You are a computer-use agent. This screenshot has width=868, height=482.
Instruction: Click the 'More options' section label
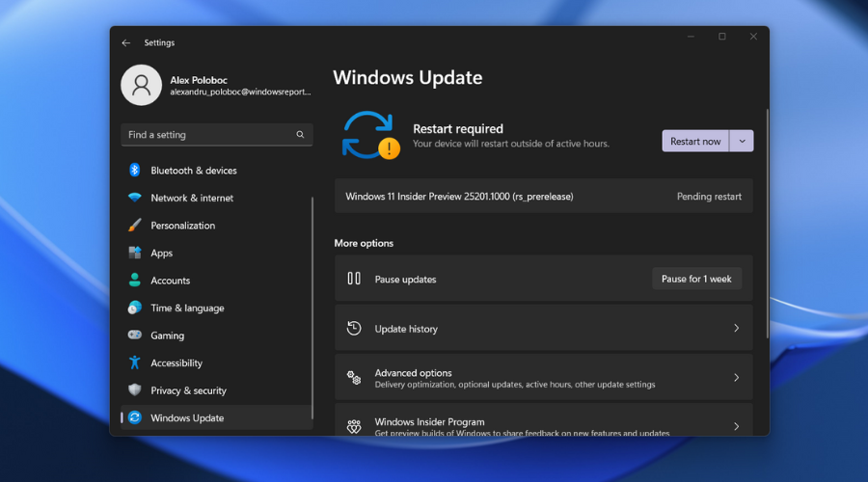364,243
